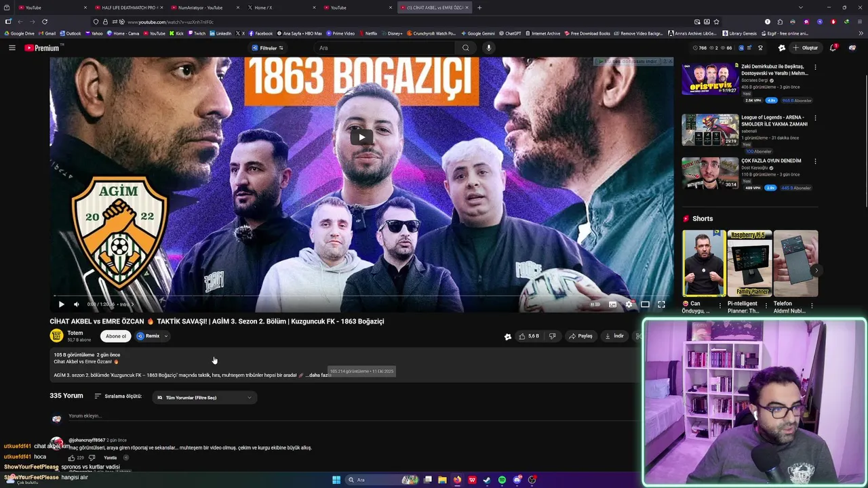The width and height of the screenshot is (868, 488).
Task: Click the Oluştur create button
Action: 806,48
